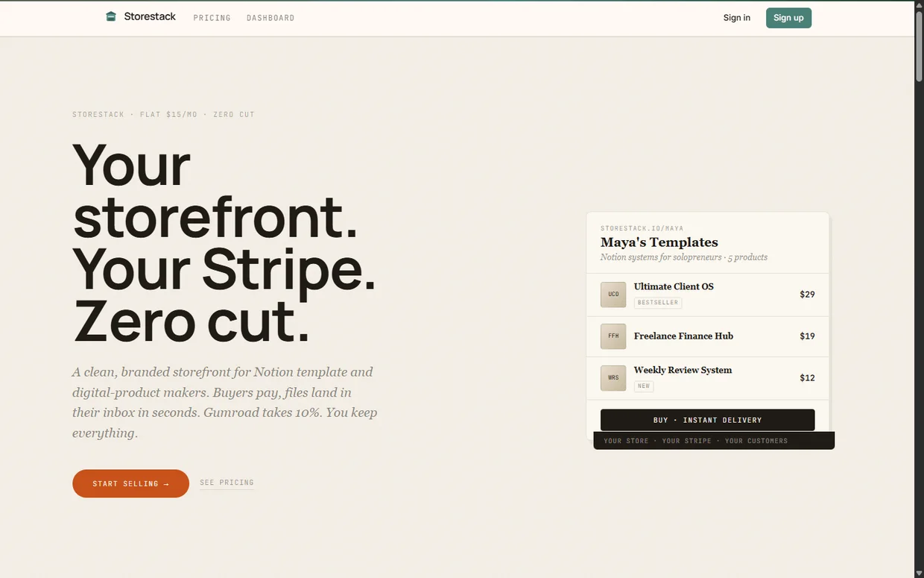
Task: Click the Bestseller badge
Action: 658,303
